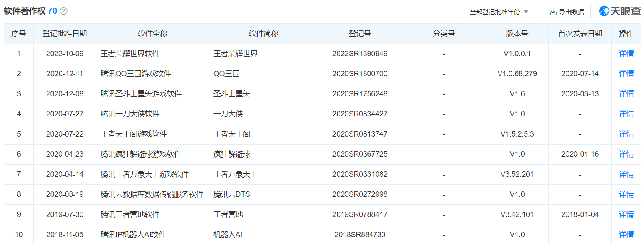
Task: Click the 登记批准日期 column header
Action: pyautogui.click(x=65, y=34)
